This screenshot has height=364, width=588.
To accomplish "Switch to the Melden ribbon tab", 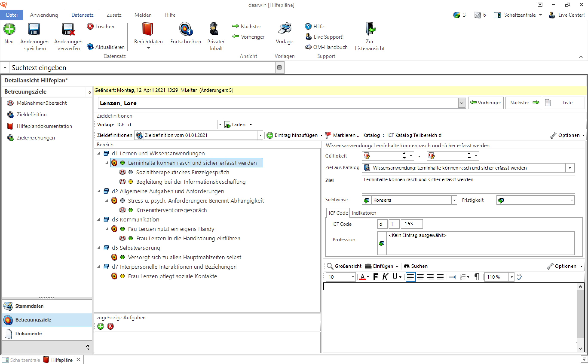I will point(143,15).
